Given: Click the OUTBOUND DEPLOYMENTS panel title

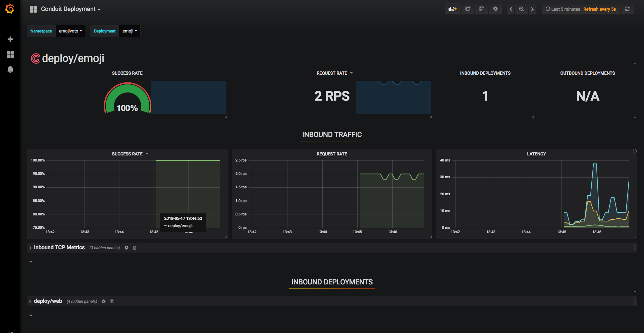Looking at the screenshot, I should [588, 73].
